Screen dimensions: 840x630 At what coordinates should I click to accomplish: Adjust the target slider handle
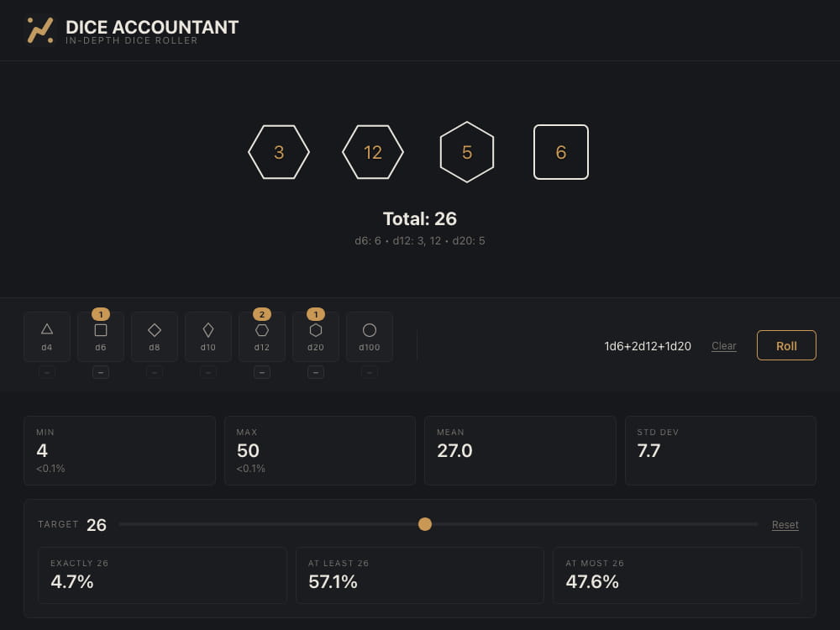pyautogui.click(x=425, y=524)
